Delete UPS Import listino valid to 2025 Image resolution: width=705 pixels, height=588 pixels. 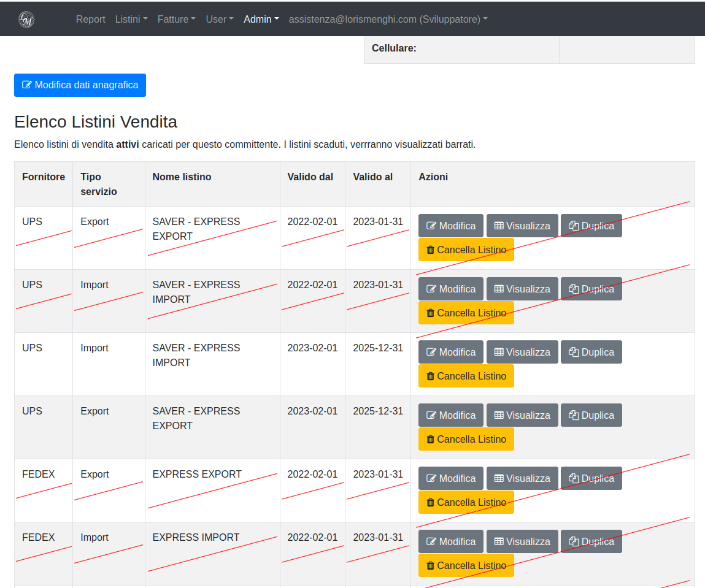(x=466, y=376)
